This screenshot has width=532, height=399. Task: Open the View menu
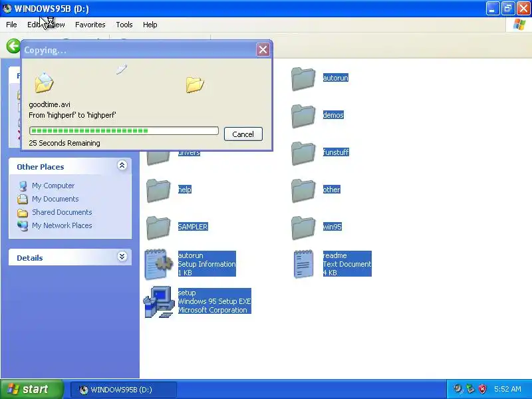(x=59, y=25)
